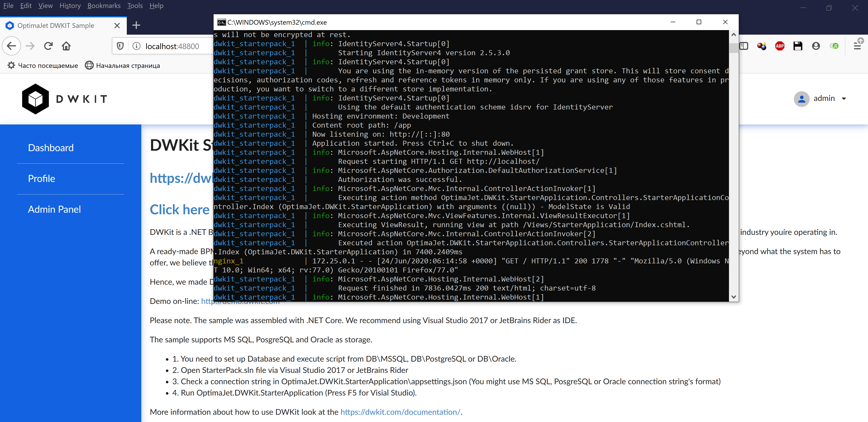The height and width of the screenshot is (422, 868).
Task: Click the DWKIT wordmark text
Action: pyautogui.click(x=82, y=99)
